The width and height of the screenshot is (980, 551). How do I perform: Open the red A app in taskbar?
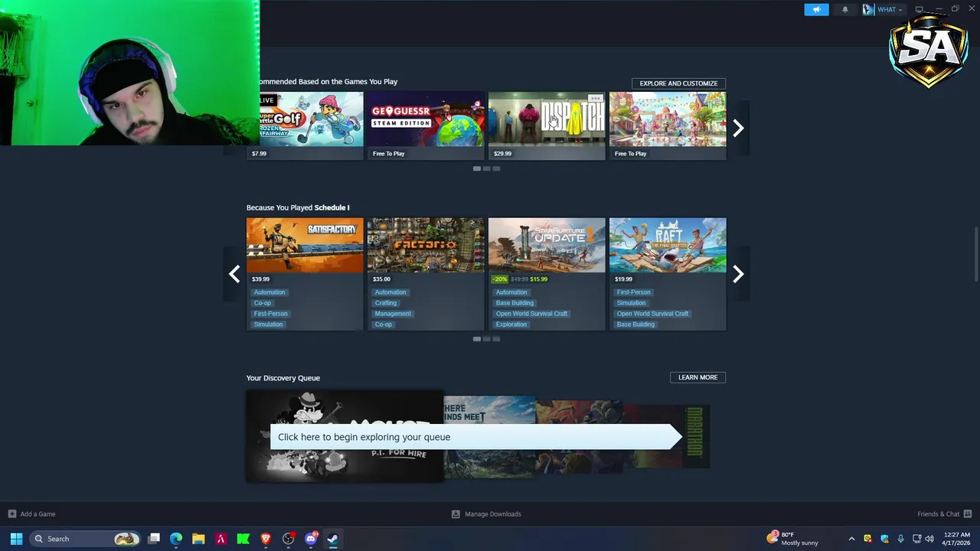pos(221,539)
